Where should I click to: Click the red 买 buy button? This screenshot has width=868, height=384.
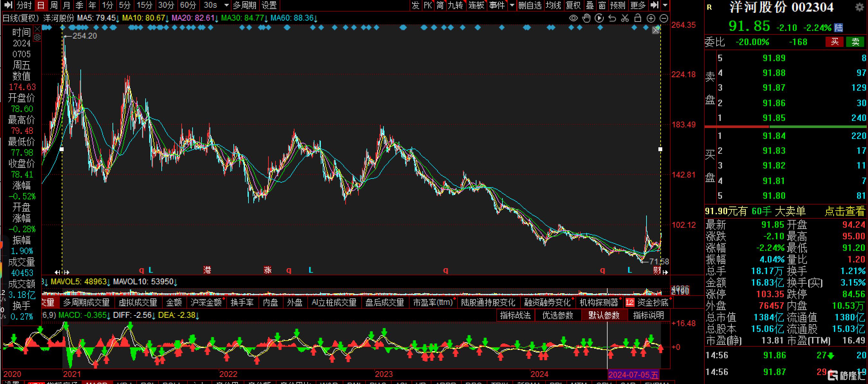click(x=835, y=42)
